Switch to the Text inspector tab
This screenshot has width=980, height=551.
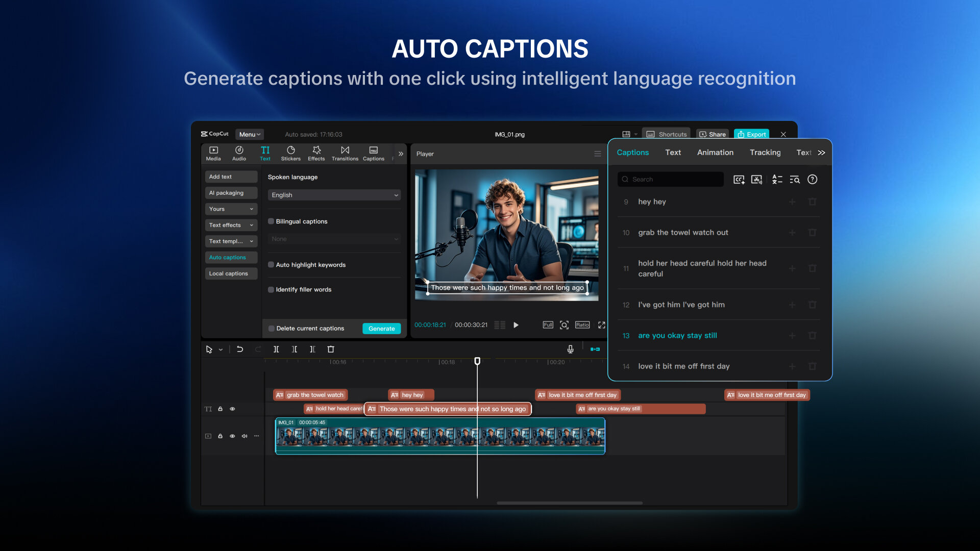[673, 153]
